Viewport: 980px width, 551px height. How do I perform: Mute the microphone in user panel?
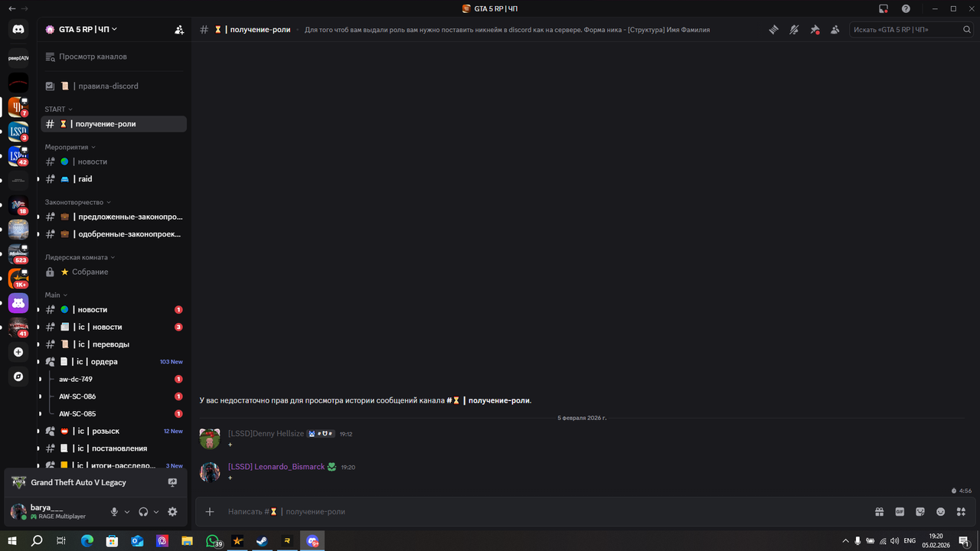(114, 512)
